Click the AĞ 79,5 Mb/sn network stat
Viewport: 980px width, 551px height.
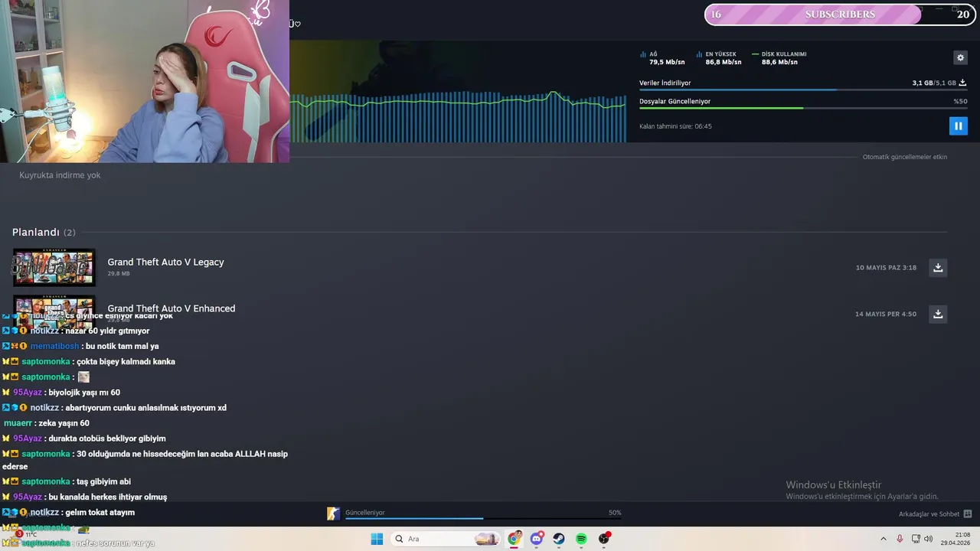(x=662, y=58)
